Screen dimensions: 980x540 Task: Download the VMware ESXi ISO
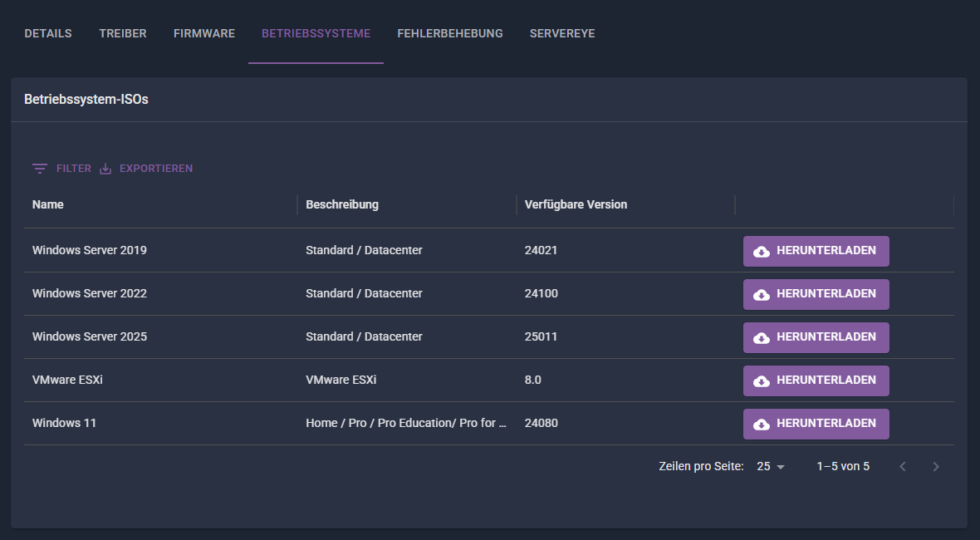click(x=816, y=380)
